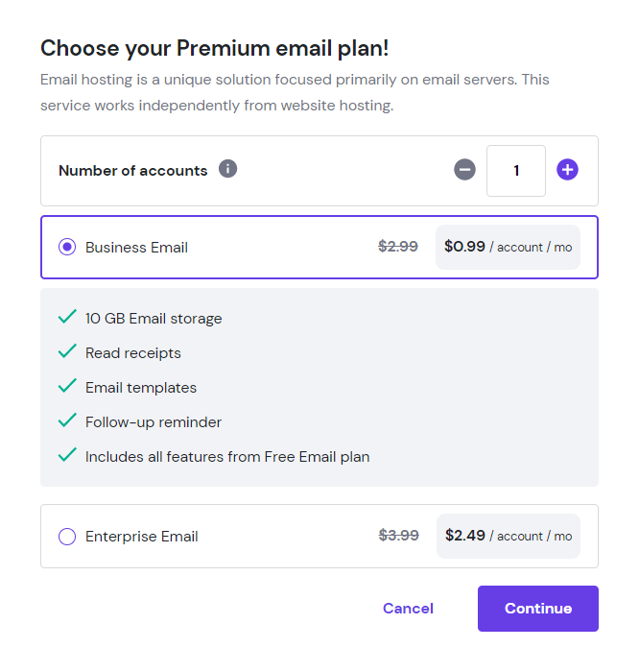
Task: Click the $2.49 per account price badge
Action: tap(508, 536)
